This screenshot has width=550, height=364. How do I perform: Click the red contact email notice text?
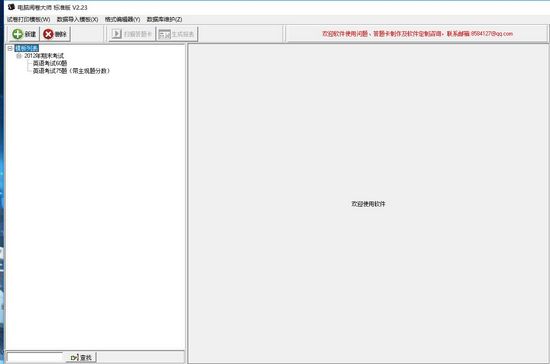417,34
